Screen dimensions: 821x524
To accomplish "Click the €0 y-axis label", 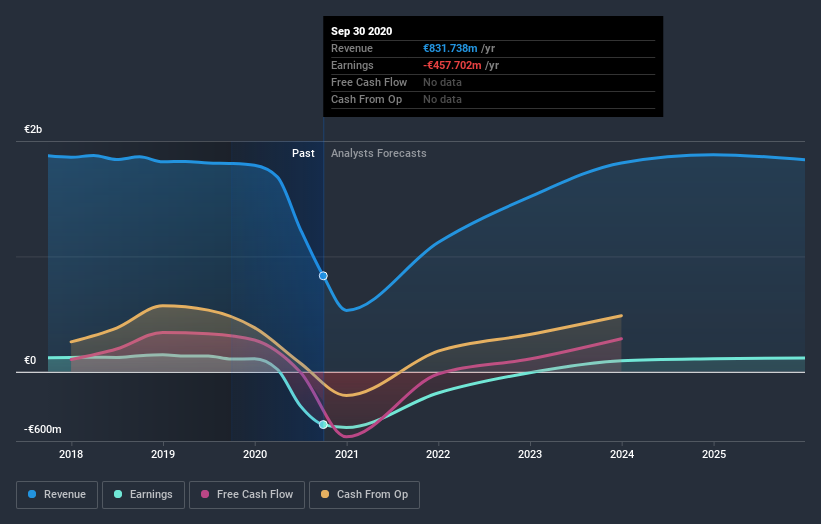I will click(x=30, y=360).
